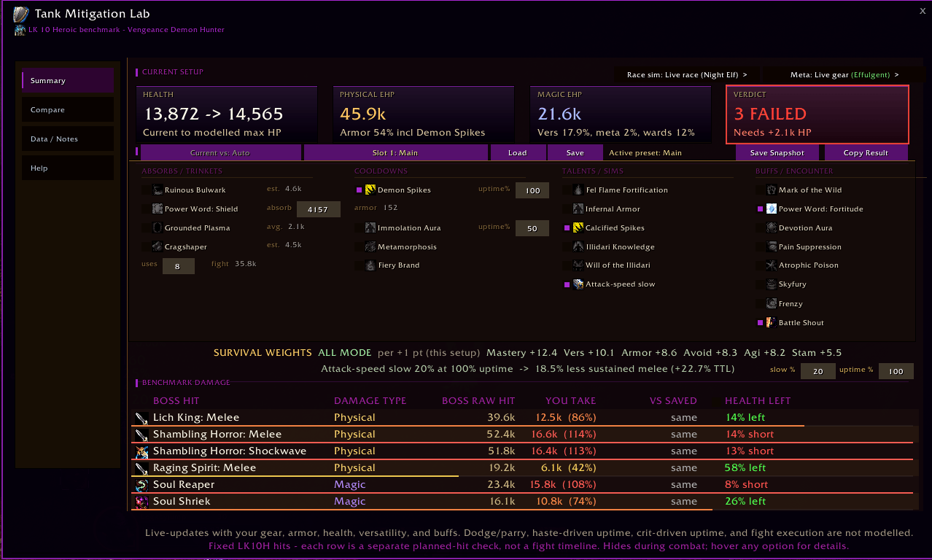This screenshot has height=560, width=932.
Task: Click the Devotion Aura buff icon
Action: (772, 227)
